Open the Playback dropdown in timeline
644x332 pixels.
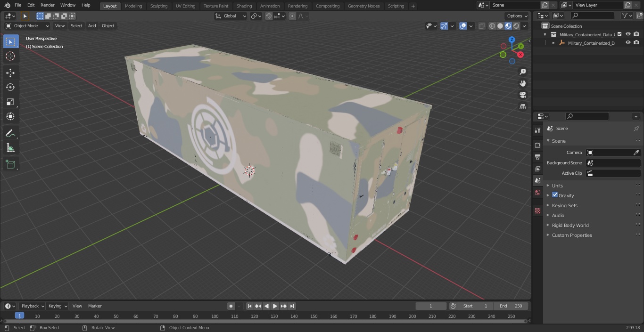point(33,306)
